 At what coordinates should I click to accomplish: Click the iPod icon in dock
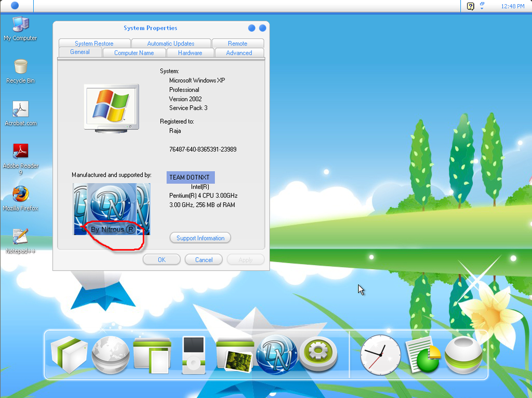coord(193,355)
